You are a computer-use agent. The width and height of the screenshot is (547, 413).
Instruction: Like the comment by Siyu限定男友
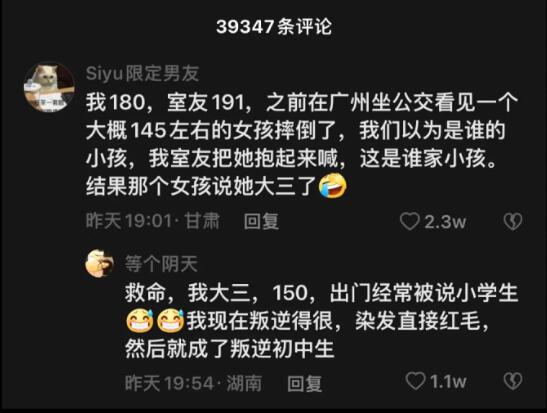[x=410, y=221]
